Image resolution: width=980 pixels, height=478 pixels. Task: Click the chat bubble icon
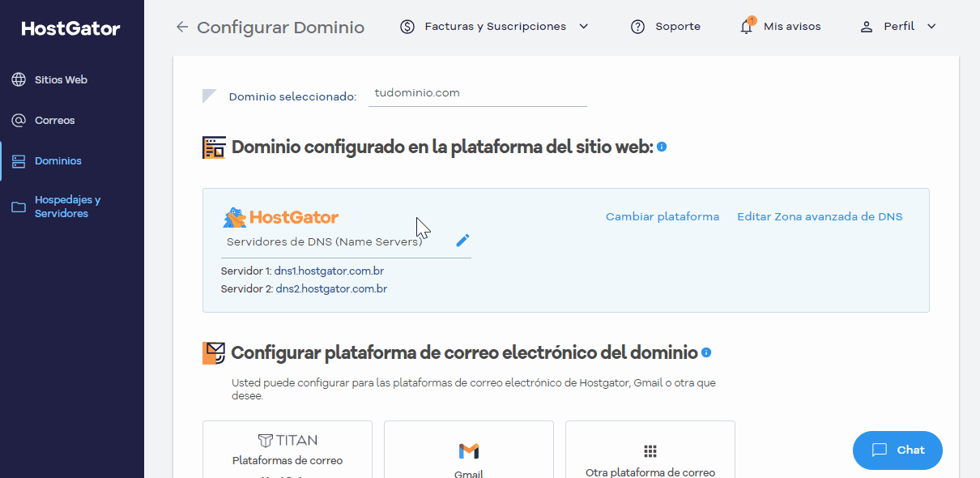(x=880, y=450)
